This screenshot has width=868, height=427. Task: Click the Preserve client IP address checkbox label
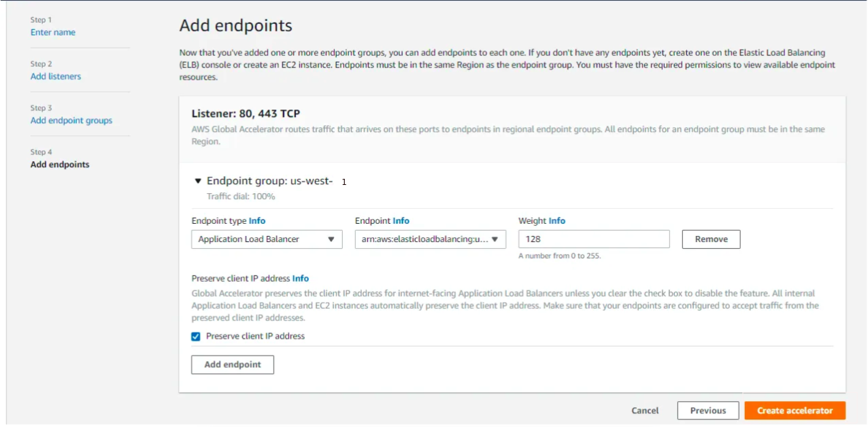pyautogui.click(x=255, y=337)
